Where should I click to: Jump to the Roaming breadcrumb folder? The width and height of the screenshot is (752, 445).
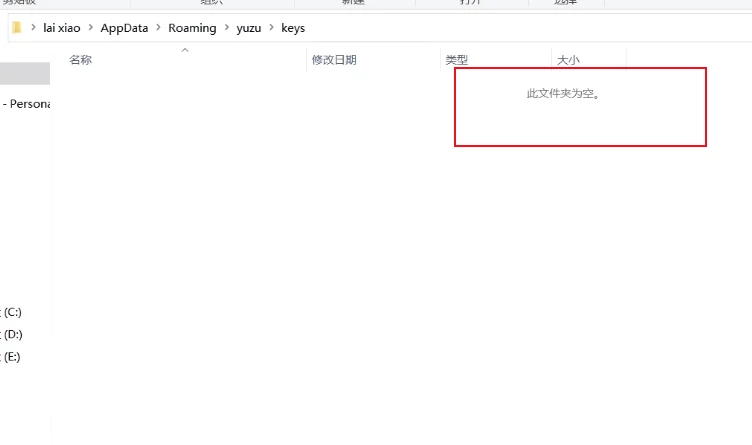(192, 28)
